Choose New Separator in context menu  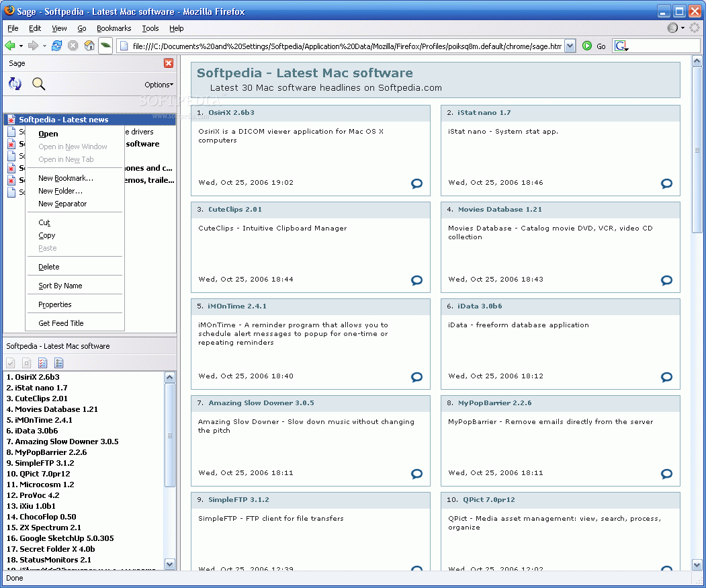pyautogui.click(x=75, y=204)
